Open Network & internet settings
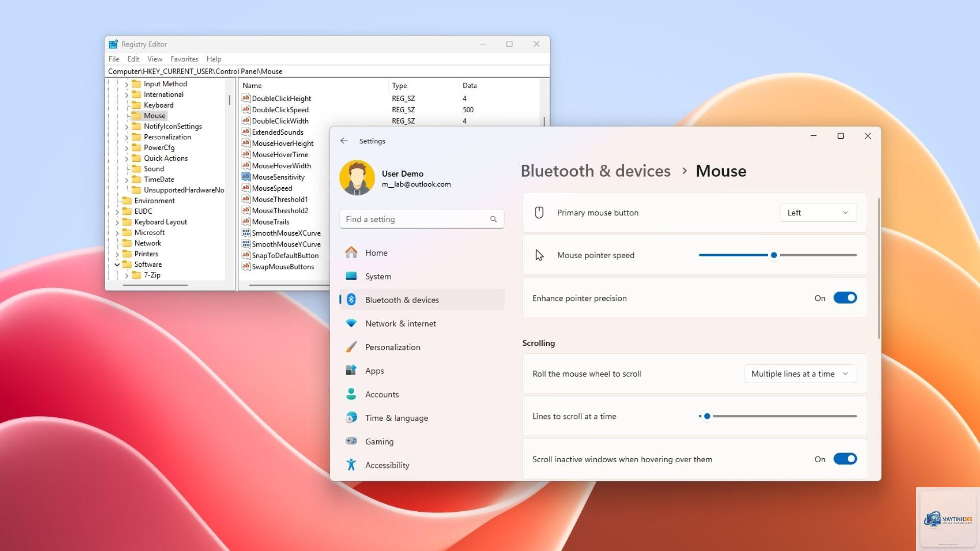Image resolution: width=980 pixels, height=551 pixels. [422, 323]
